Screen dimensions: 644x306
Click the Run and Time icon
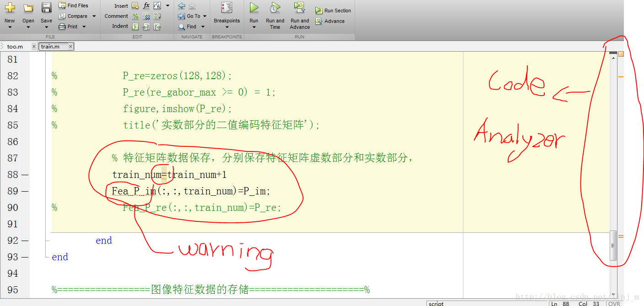pos(275,8)
